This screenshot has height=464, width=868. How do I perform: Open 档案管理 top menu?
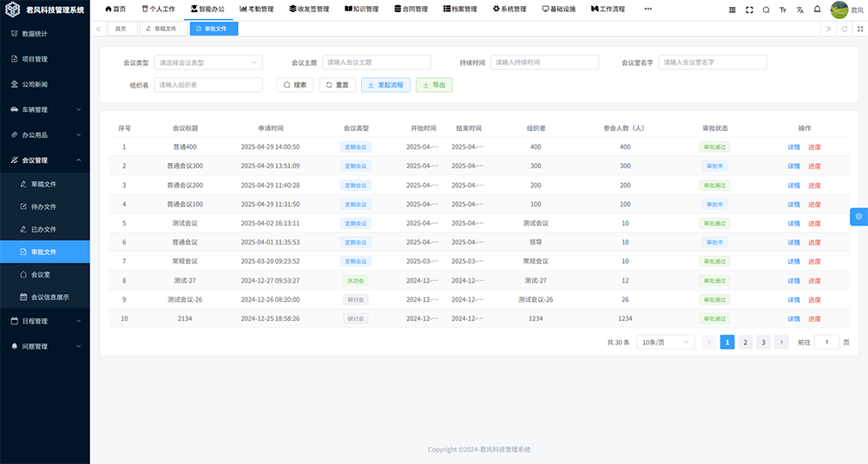[461, 9]
